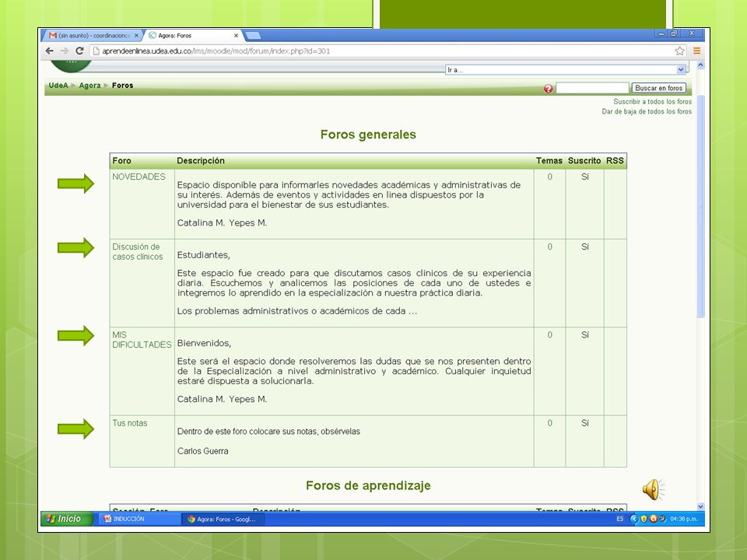The width and height of the screenshot is (747, 560).
Task: Select the Agora: Foros tab
Action: pyautogui.click(x=193, y=36)
